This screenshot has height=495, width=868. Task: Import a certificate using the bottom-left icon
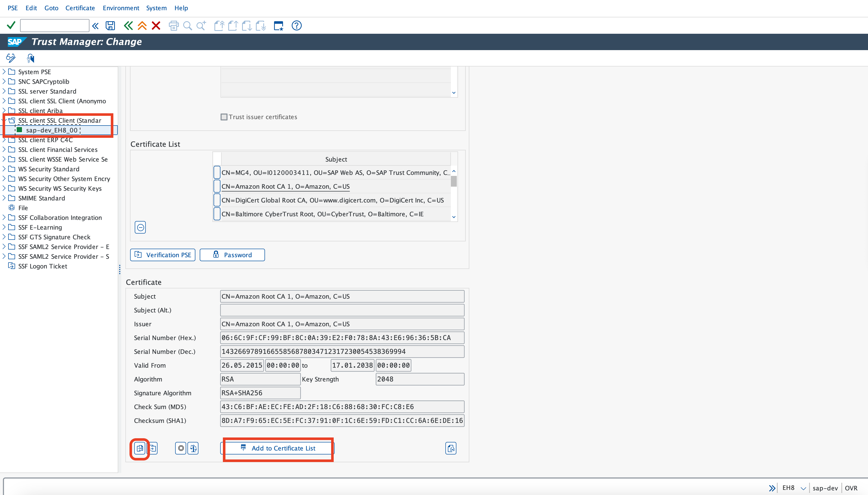pyautogui.click(x=139, y=448)
